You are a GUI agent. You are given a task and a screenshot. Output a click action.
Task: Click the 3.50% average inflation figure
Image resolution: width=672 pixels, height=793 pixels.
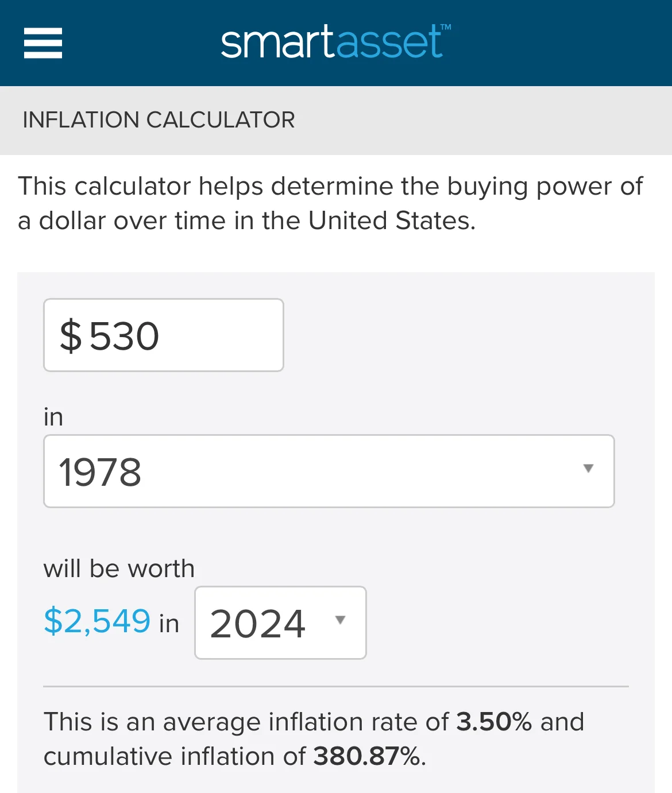coord(493,722)
